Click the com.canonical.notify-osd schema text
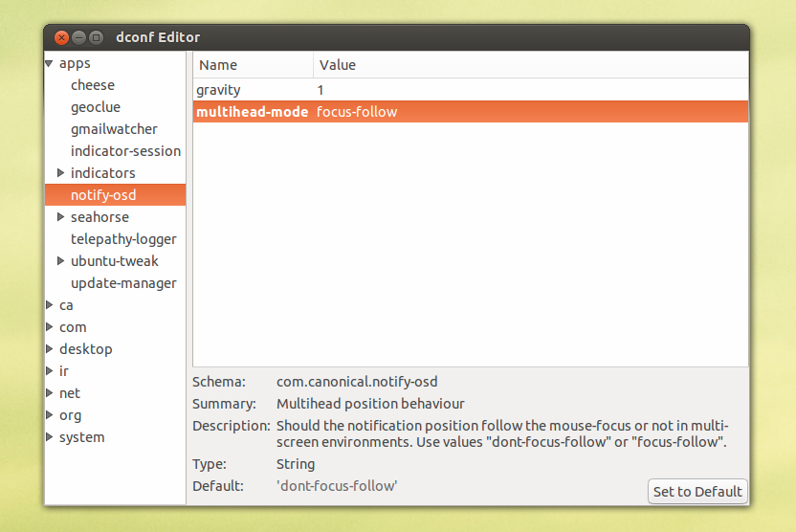The width and height of the screenshot is (796, 532). pos(357,382)
